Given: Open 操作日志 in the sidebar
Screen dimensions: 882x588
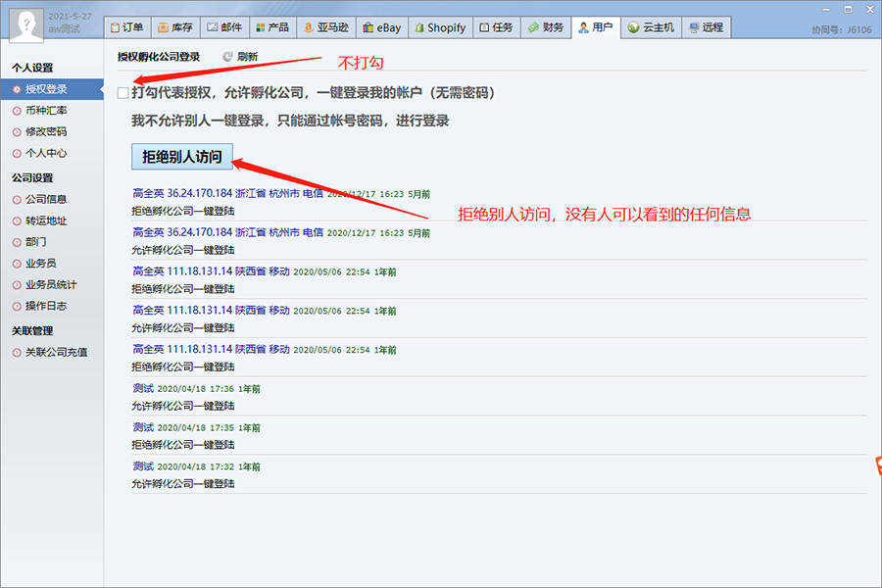Looking at the screenshot, I should click(x=46, y=306).
